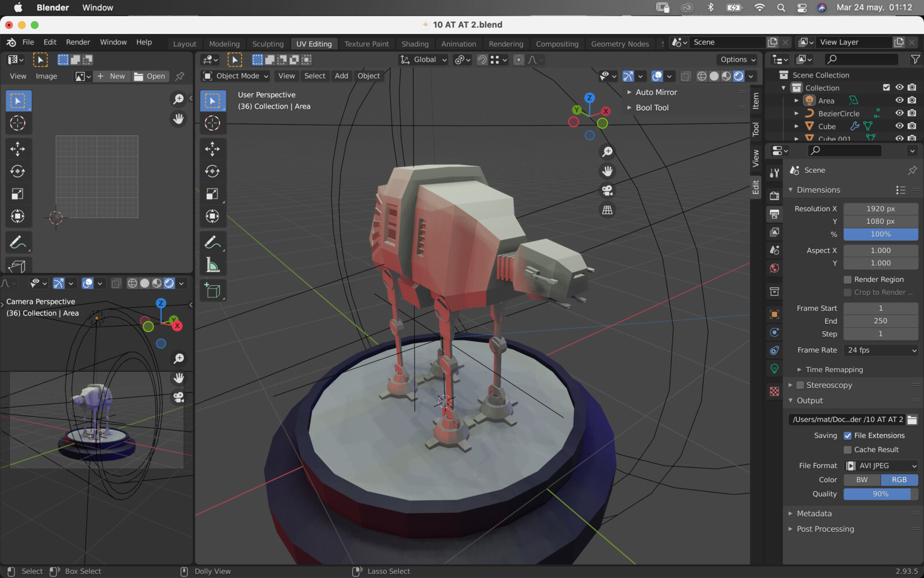Viewport: 924px width, 578px height.
Task: Select the Add Cube tool
Action: [x=213, y=291]
